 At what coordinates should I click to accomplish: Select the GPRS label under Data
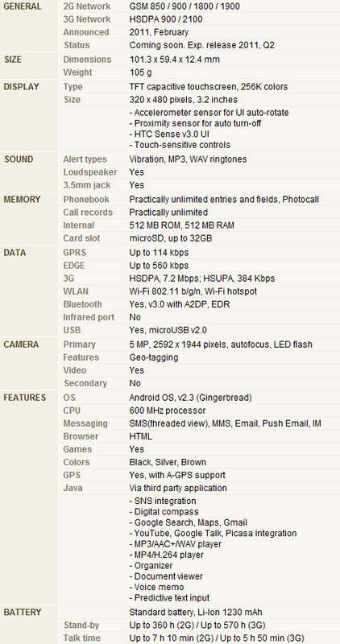click(75, 253)
